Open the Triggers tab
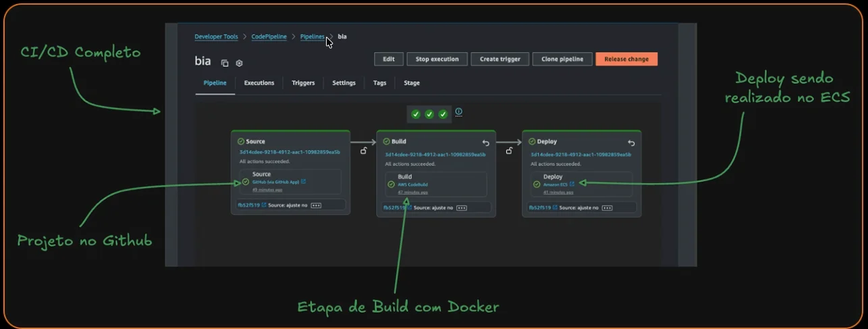Image resolution: width=868 pixels, height=329 pixels. 303,83
